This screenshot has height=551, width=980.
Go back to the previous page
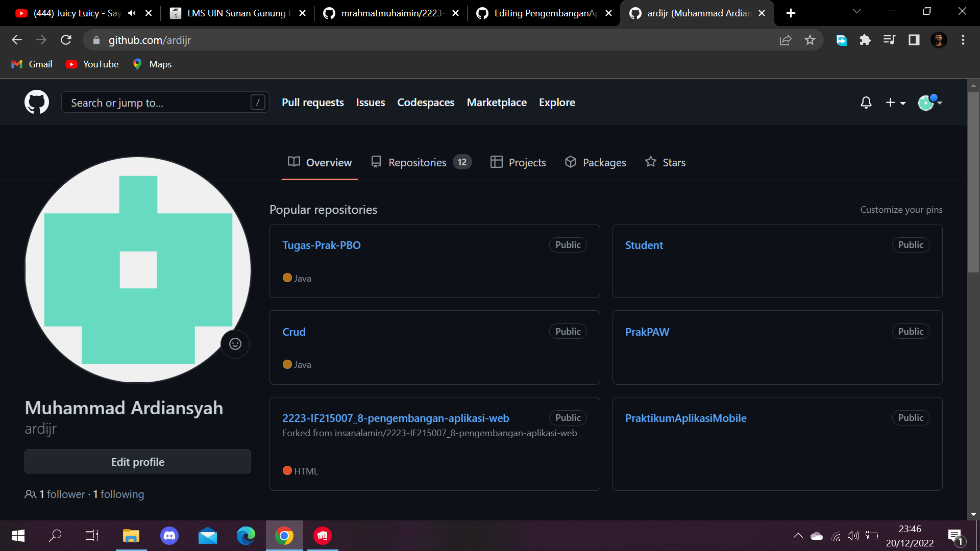(x=17, y=40)
